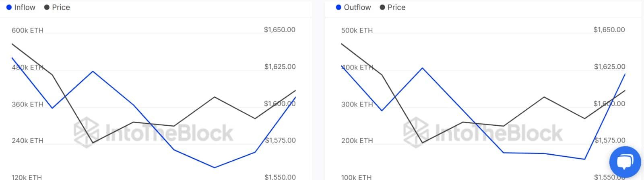The width and height of the screenshot is (644, 180).
Task: Click $1,625.00 price label in Inflow chart
Action: point(280,67)
